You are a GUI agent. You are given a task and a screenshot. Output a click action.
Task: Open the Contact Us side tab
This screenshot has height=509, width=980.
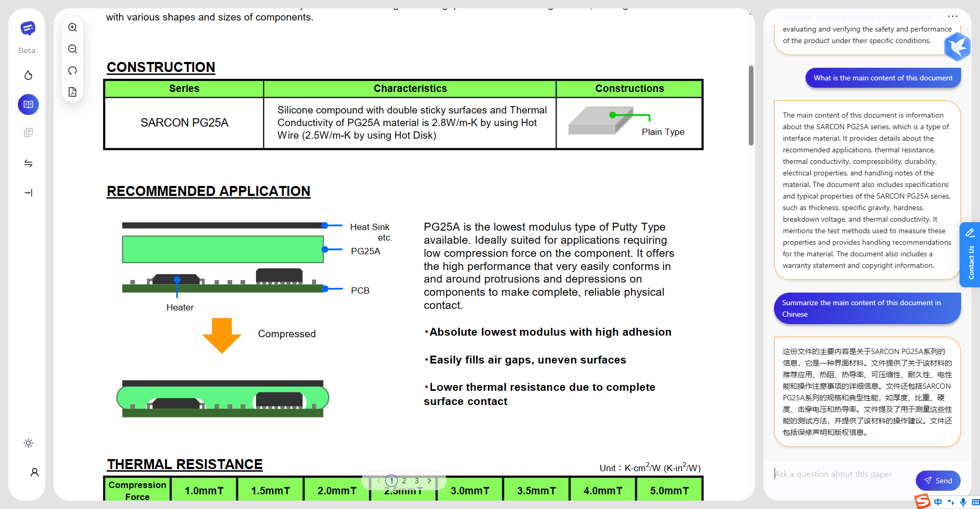(970, 255)
